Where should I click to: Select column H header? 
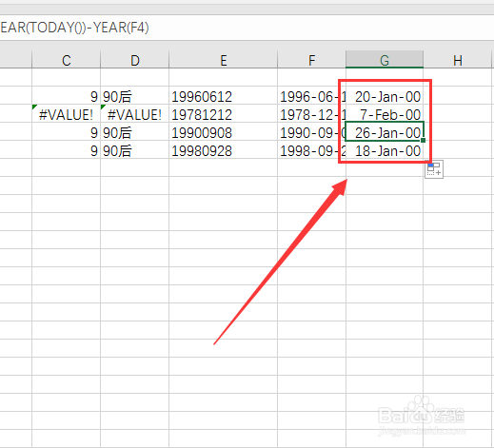[458, 60]
